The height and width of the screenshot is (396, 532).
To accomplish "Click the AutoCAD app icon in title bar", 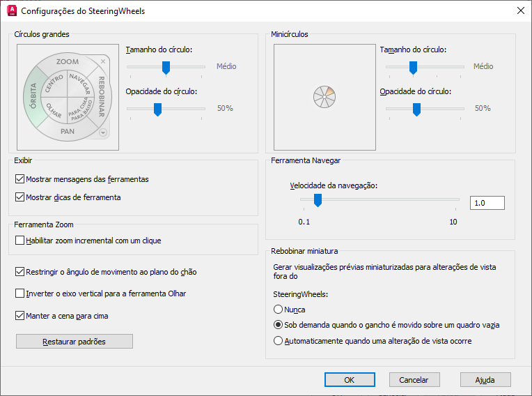I will pos(12,11).
